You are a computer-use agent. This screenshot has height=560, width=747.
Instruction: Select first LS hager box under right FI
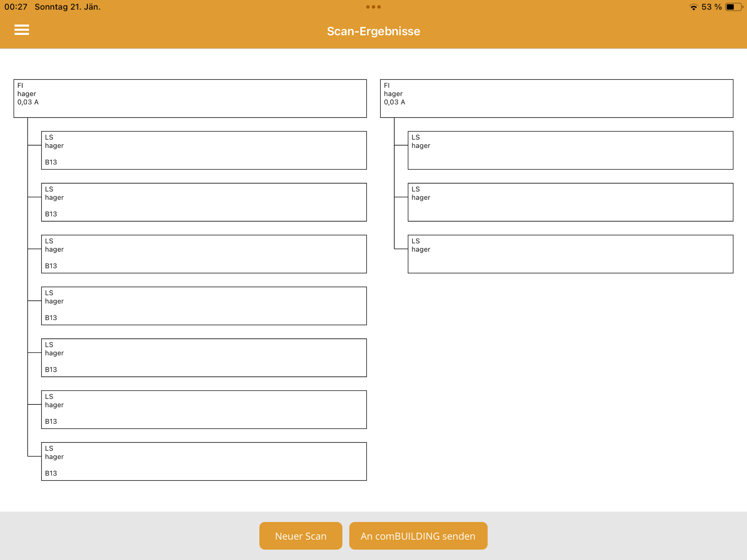(570, 150)
